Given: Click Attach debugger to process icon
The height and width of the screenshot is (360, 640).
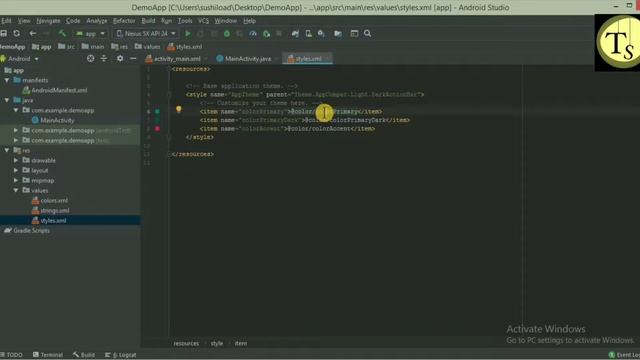Looking at the screenshot, I should pyautogui.click(x=267, y=33).
